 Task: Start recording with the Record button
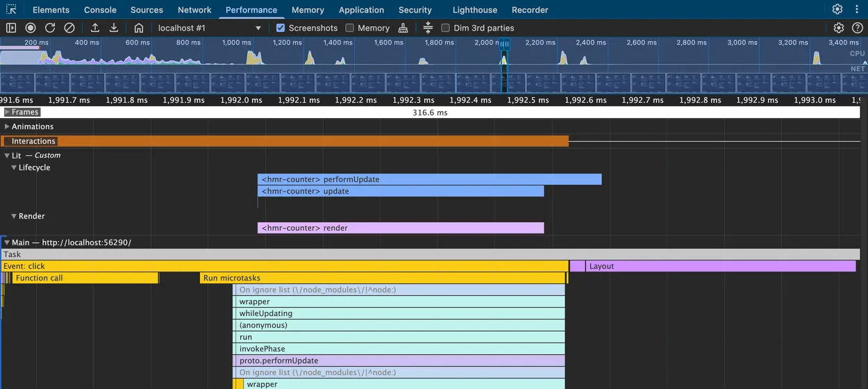click(31, 28)
